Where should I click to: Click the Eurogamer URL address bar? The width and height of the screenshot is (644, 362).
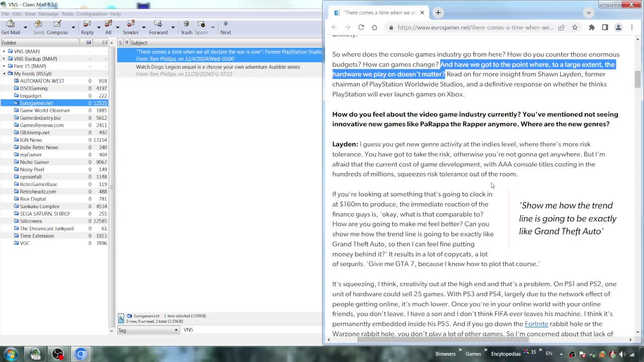475,27
